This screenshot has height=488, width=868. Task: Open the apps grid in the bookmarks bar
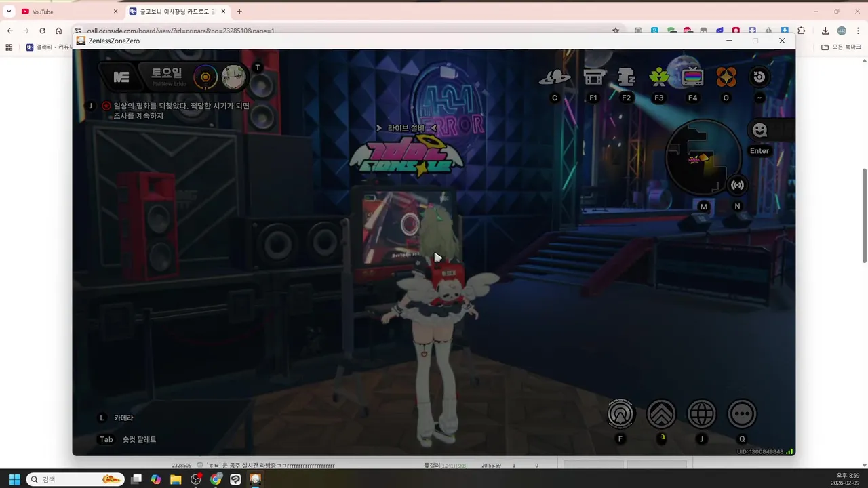click(x=9, y=47)
